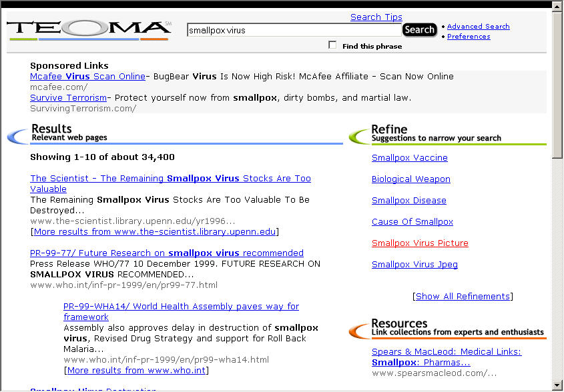This screenshot has width=564, height=392.
Task: Open the Spears & MacLeod Medical Links resource
Action: tap(446, 352)
